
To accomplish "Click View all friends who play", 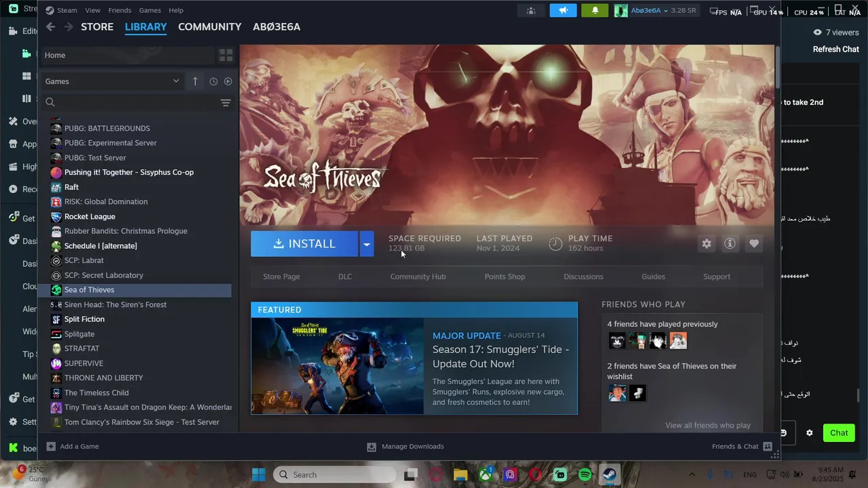I will [708, 426].
